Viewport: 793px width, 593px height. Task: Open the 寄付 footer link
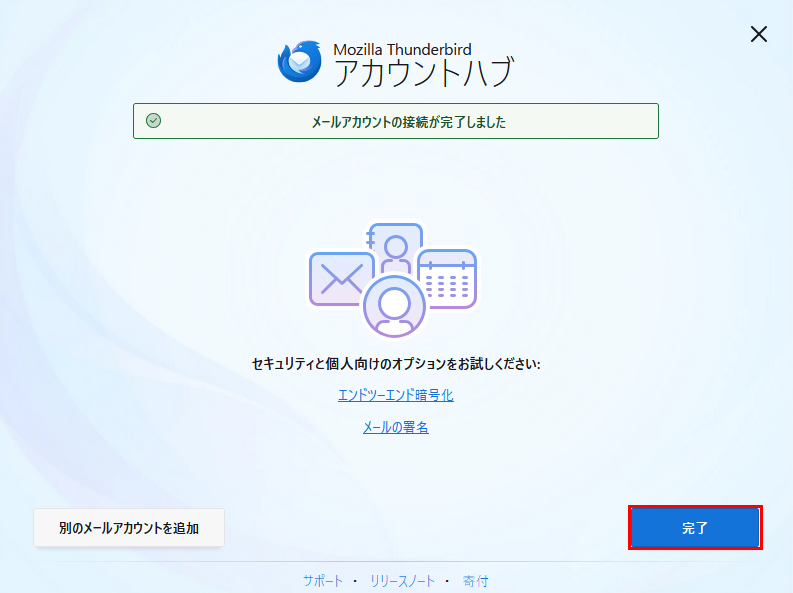click(476, 581)
